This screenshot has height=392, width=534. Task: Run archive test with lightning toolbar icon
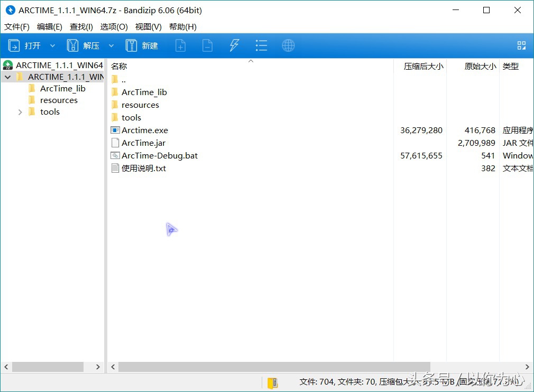coord(234,45)
